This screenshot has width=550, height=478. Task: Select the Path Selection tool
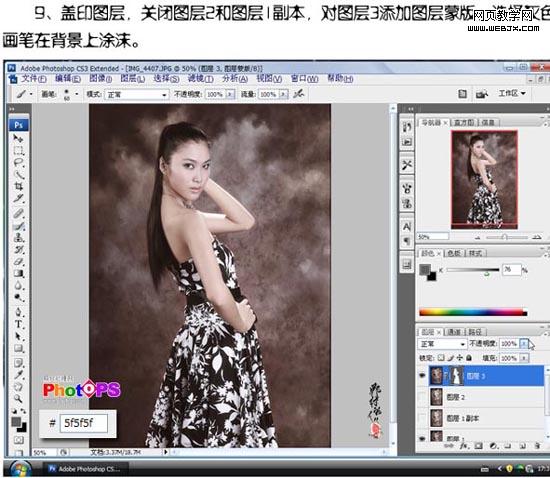tap(18, 336)
